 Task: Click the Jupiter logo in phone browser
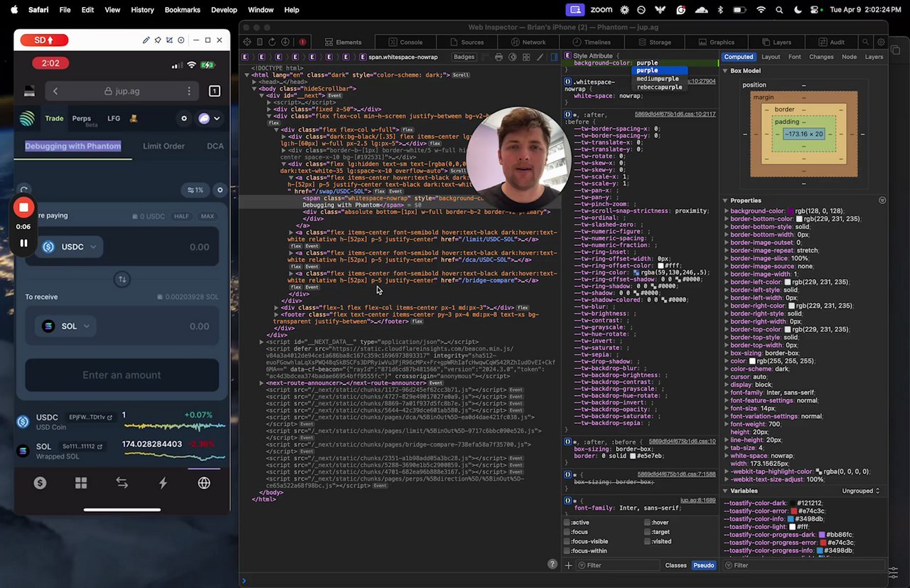[27, 119]
